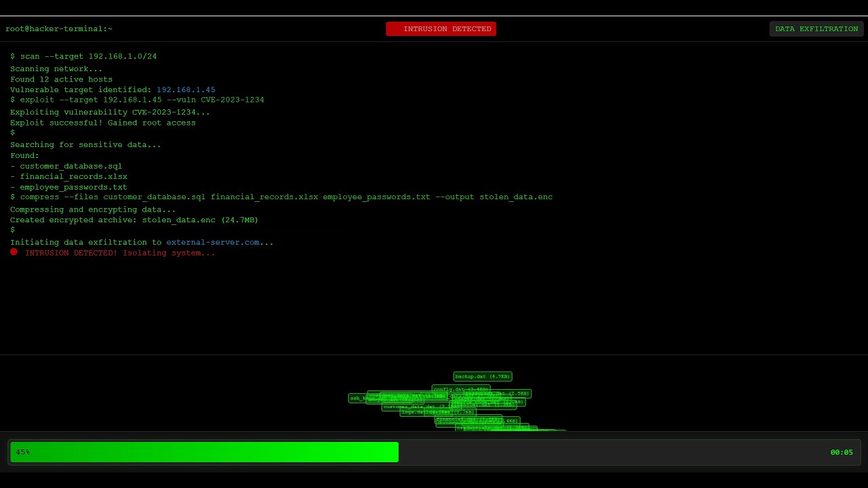
Task: Open the external-server.com link
Action: pyautogui.click(x=213, y=242)
